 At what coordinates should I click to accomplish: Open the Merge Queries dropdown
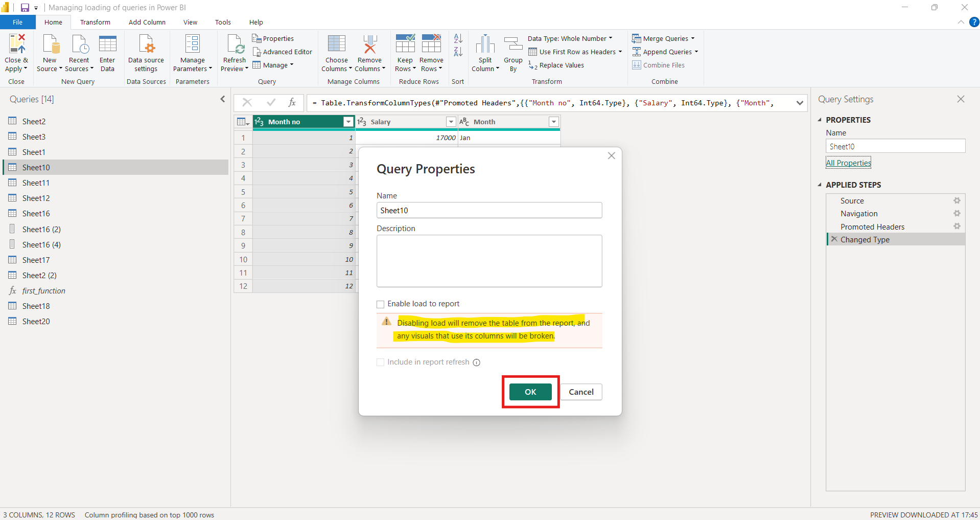664,38
